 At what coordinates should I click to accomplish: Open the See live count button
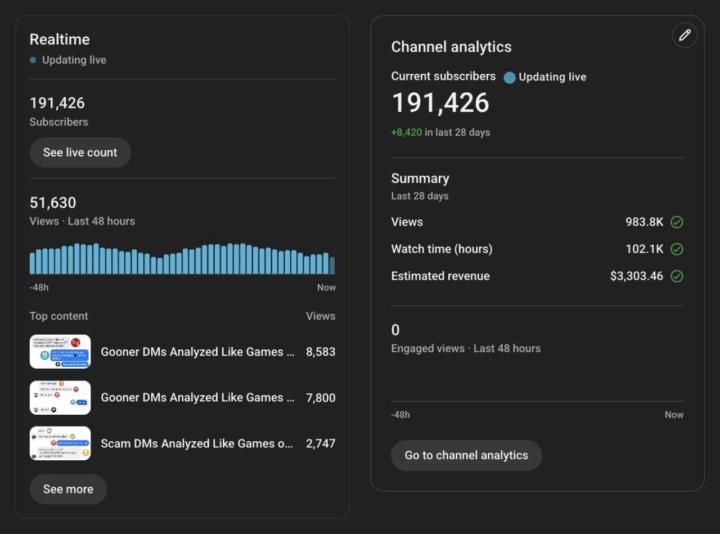pyautogui.click(x=80, y=152)
